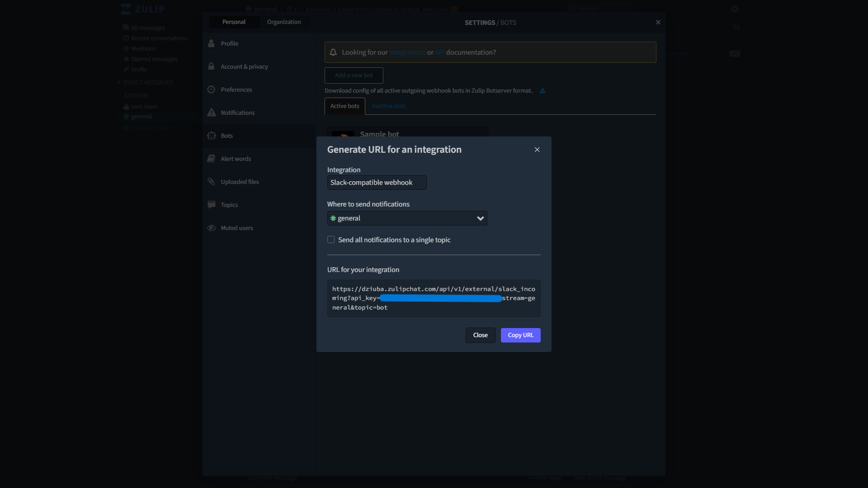Expand the Where to send notifications dropdown

tap(406, 218)
